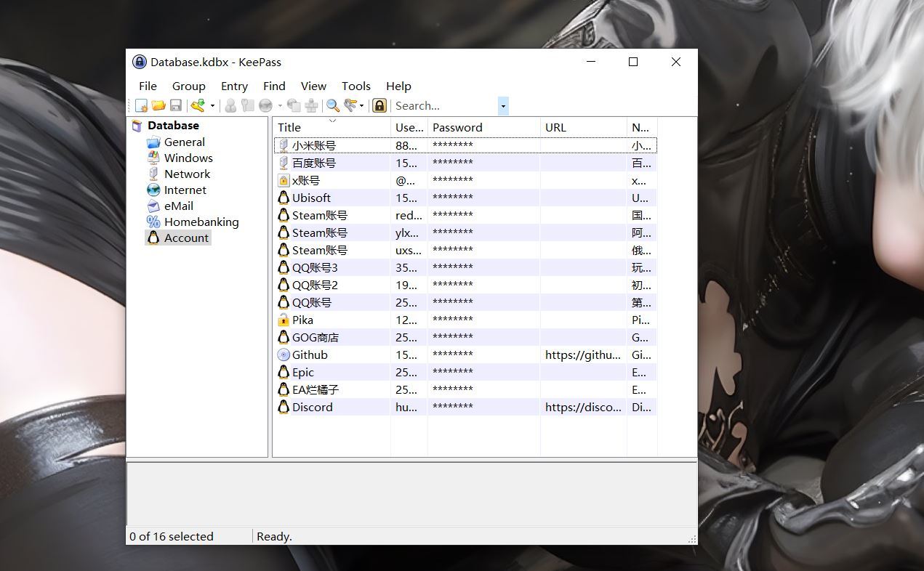Image resolution: width=924 pixels, height=571 pixels.
Task: Click the Copy Password toolbar icon
Action: 248,106
